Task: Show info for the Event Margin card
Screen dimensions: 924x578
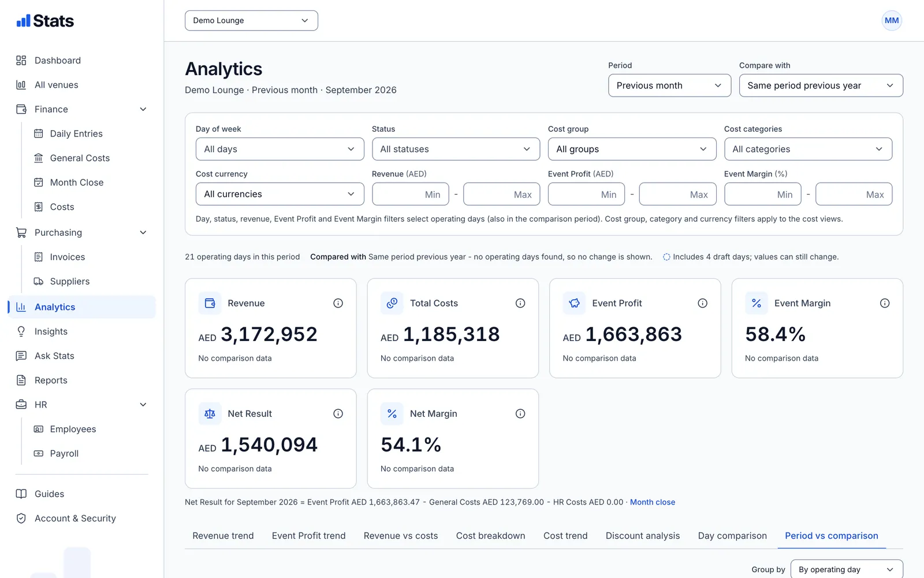Action: 885,303
